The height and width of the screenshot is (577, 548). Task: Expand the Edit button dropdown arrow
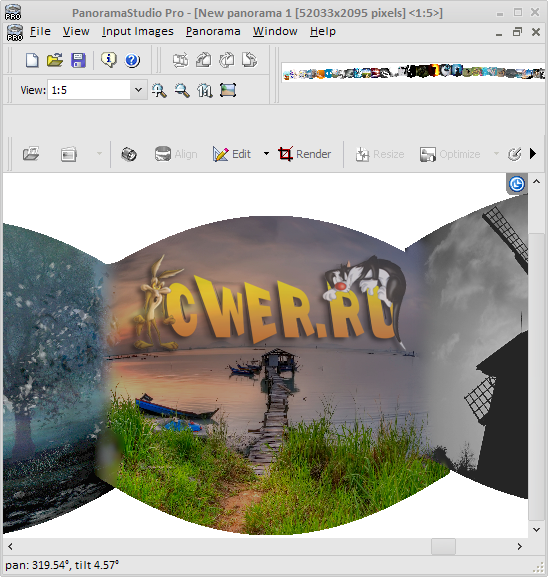click(266, 154)
